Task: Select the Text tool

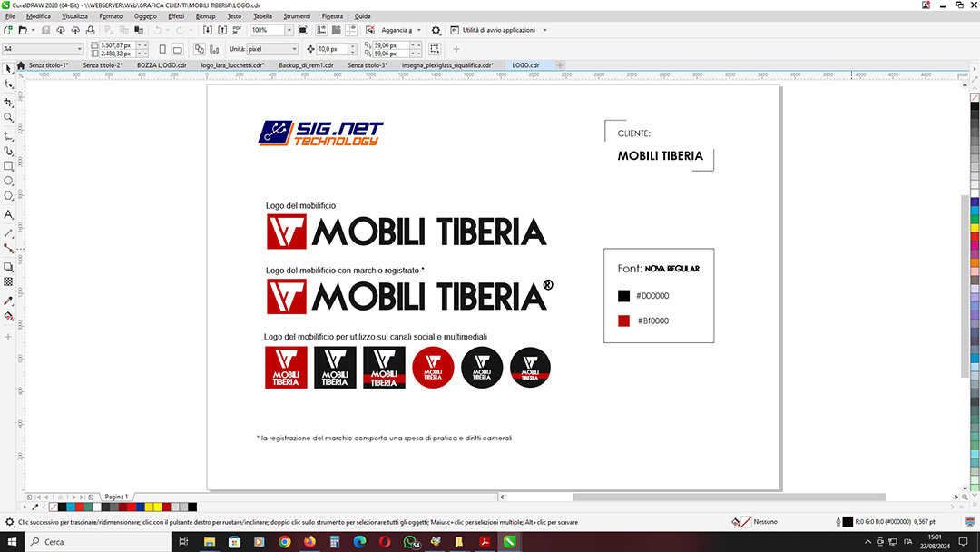Action: coord(8,215)
